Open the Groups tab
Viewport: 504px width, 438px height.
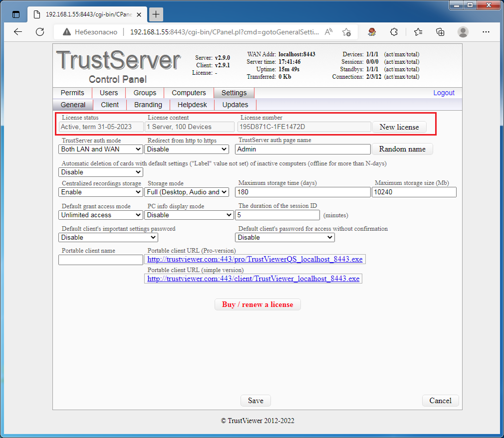click(145, 93)
